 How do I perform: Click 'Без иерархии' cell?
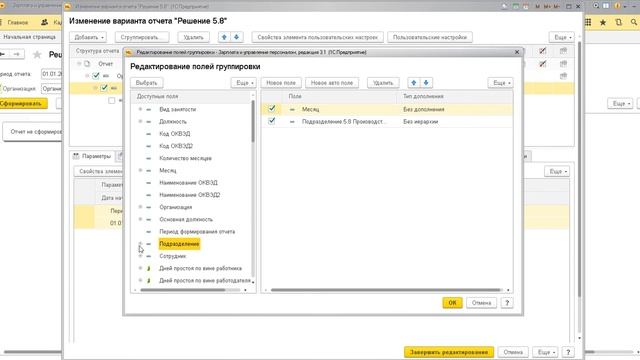421,122
